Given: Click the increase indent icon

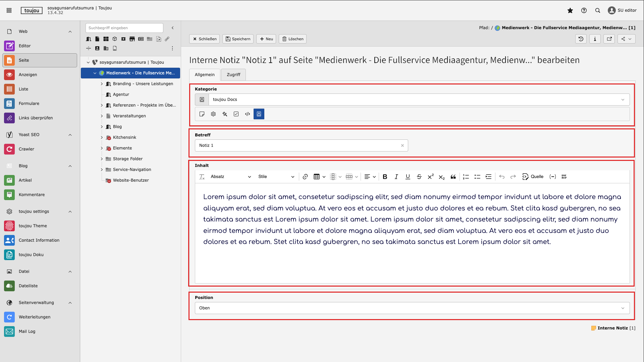Looking at the screenshot, I should click(x=489, y=177).
